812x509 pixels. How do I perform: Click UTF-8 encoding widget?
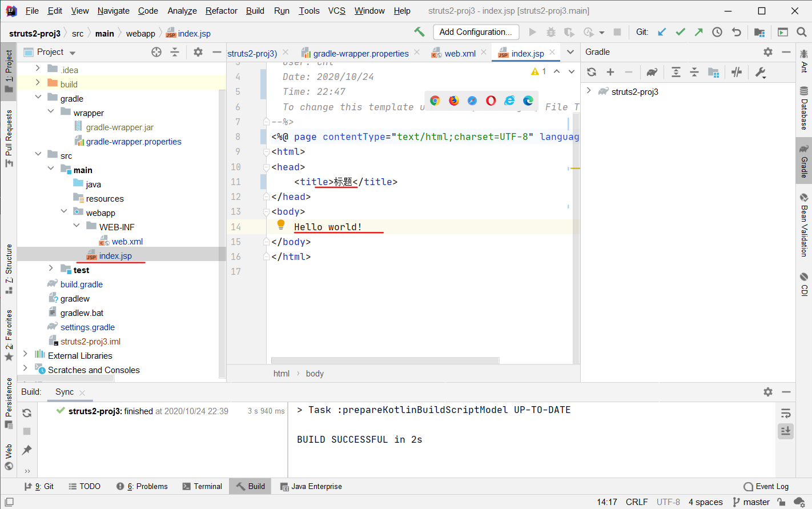(668, 502)
